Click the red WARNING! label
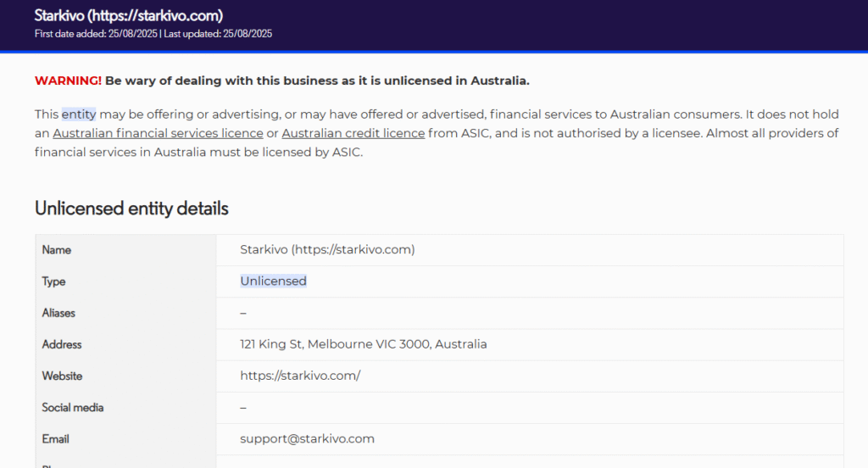Screen dimensions: 868x468 point(68,81)
